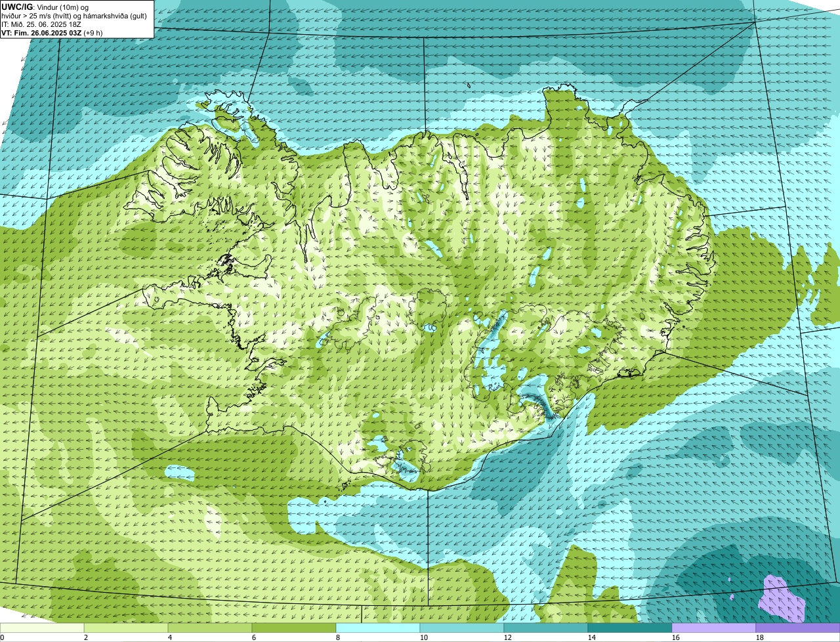Click the title line 'UWC/IG: Vindur (10m) og'
The height and width of the screenshot is (642, 840).
coord(45,7)
